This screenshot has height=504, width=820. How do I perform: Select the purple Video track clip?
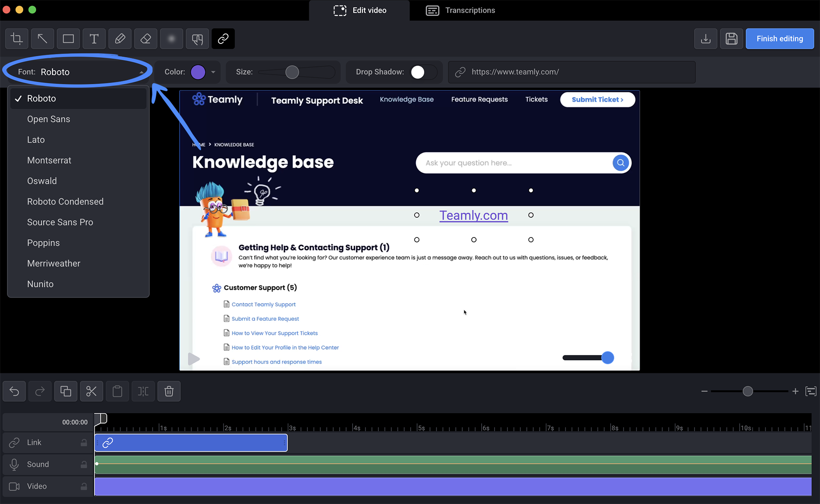pyautogui.click(x=453, y=487)
